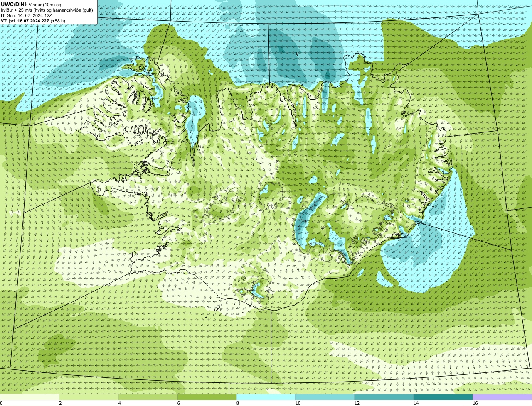Click the purple legend swatch above 16 m/s

[502, 397]
